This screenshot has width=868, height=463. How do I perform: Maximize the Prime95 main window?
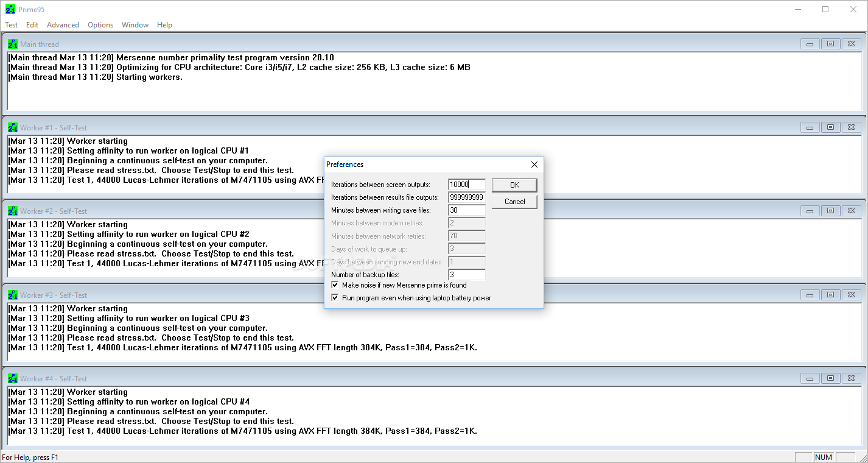(825, 9)
